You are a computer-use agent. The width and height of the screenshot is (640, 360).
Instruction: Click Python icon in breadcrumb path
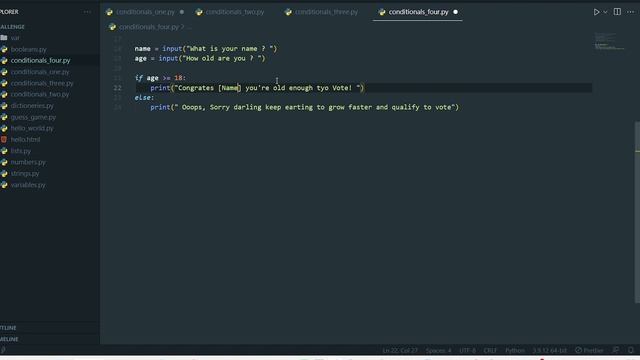pyautogui.click(x=112, y=27)
